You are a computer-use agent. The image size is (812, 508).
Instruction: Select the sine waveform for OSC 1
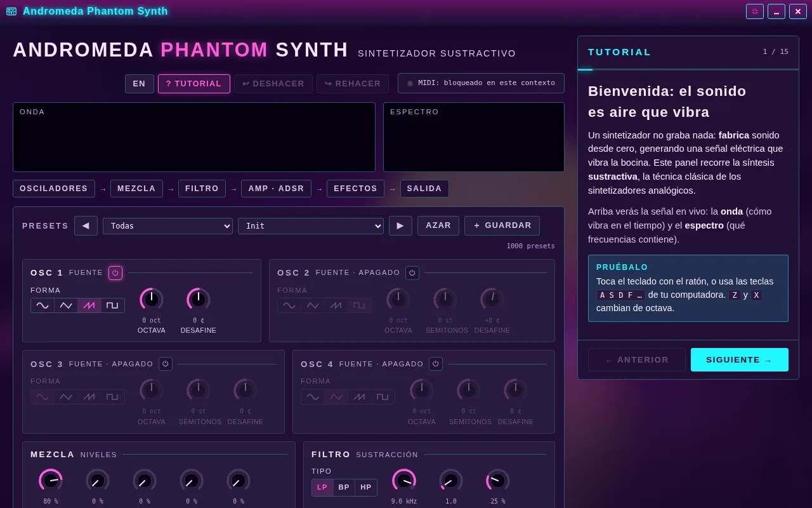pyautogui.click(x=43, y=305)
